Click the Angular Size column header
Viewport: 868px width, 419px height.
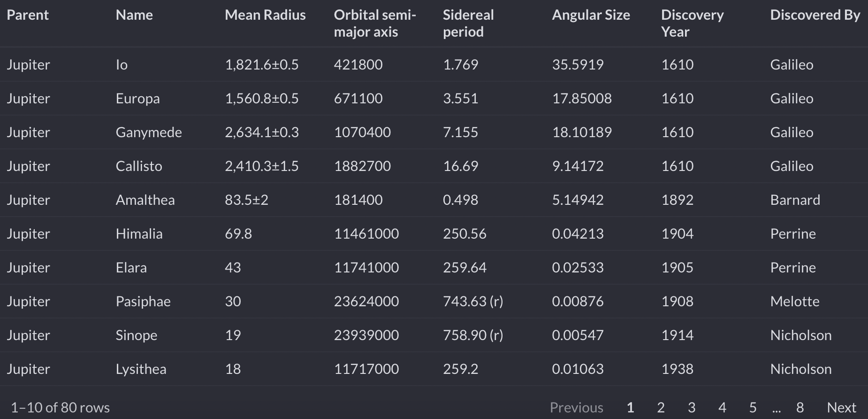(x=591, y=15)
